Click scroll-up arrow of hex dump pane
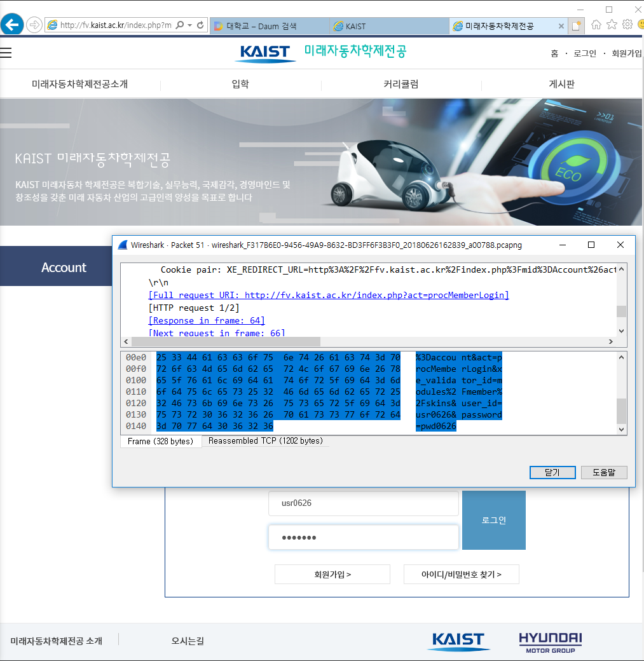644x661 pixels. click(x=621, y=357)
